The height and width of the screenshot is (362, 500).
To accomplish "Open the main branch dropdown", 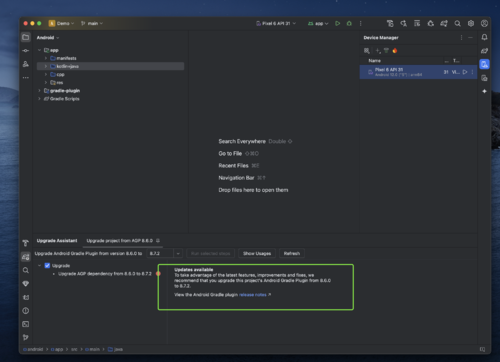I will coord(92,23).
